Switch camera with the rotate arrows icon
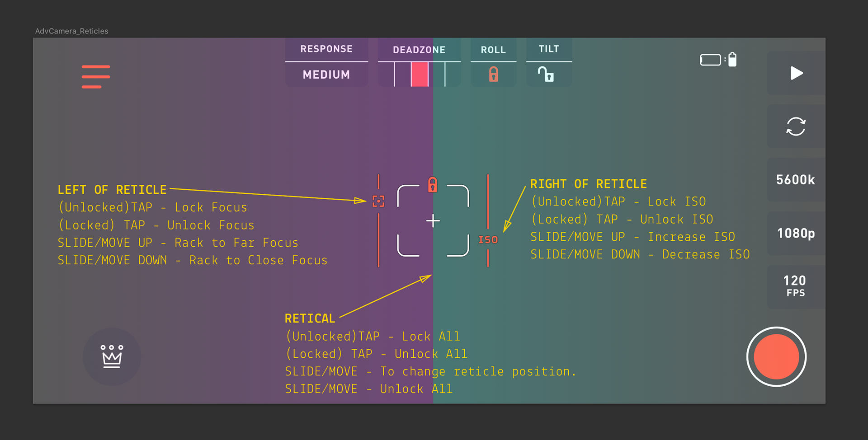Image resolution: width=868 pixels, height=440 pixels. (796, 126)
